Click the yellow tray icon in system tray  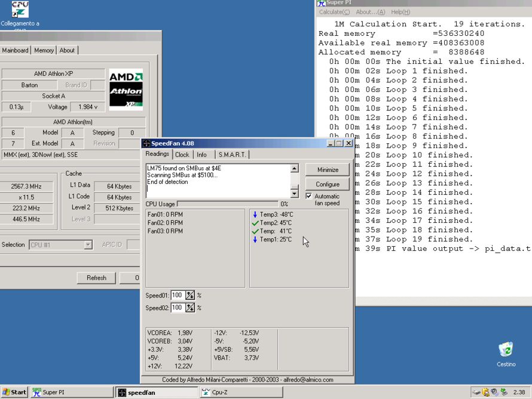(486, 392)
